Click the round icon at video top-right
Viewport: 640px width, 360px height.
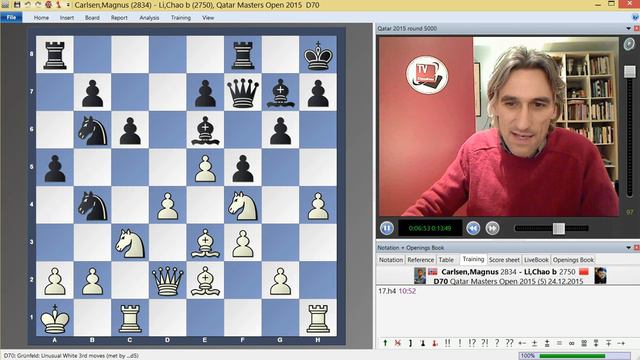coord(629,44)
